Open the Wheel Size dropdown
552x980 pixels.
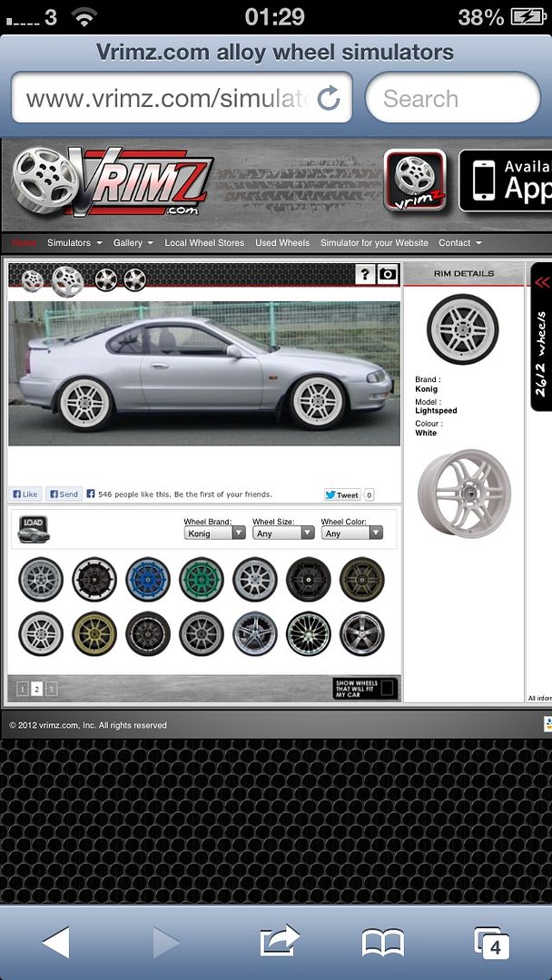tap(283, 534)
